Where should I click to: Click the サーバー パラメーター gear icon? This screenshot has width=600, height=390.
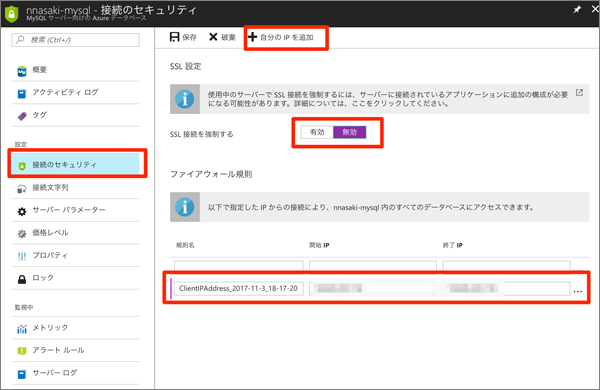[22, 211]
